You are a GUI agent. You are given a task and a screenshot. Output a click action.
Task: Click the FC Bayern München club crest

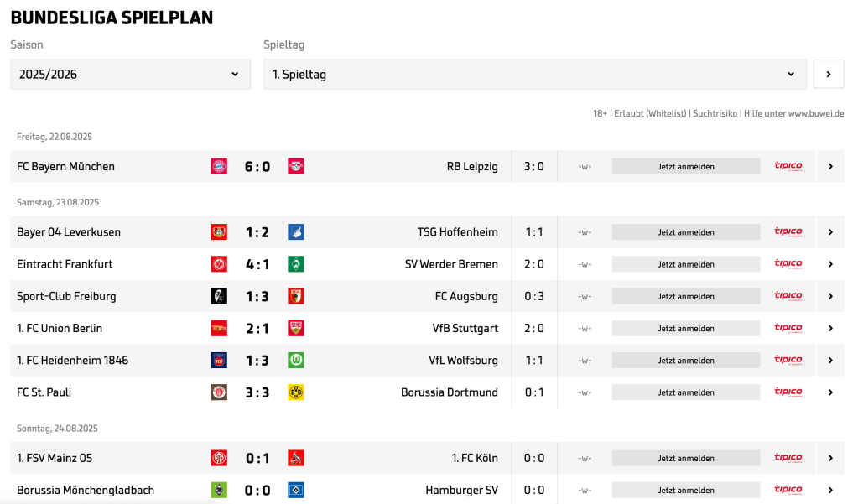(219, 166)
